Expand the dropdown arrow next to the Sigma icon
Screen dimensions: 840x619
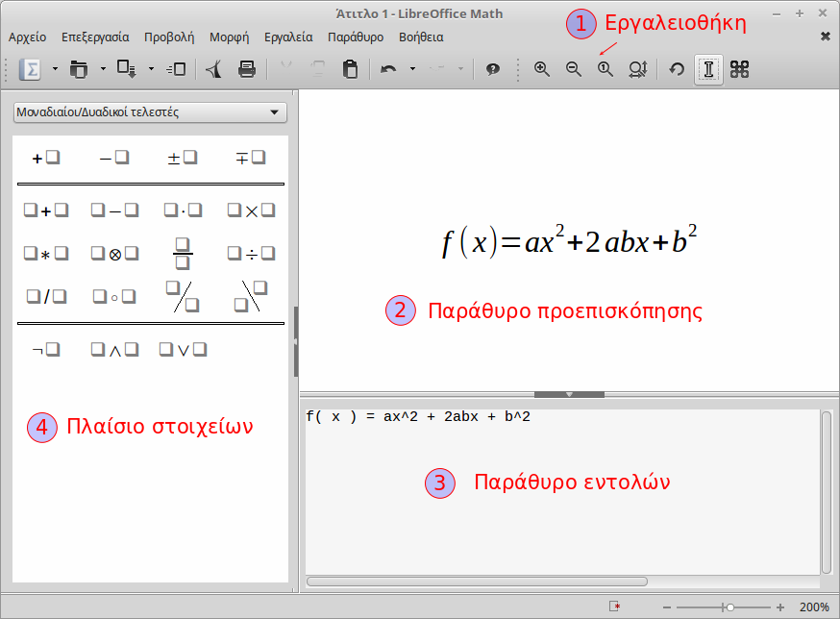point(55,69)
